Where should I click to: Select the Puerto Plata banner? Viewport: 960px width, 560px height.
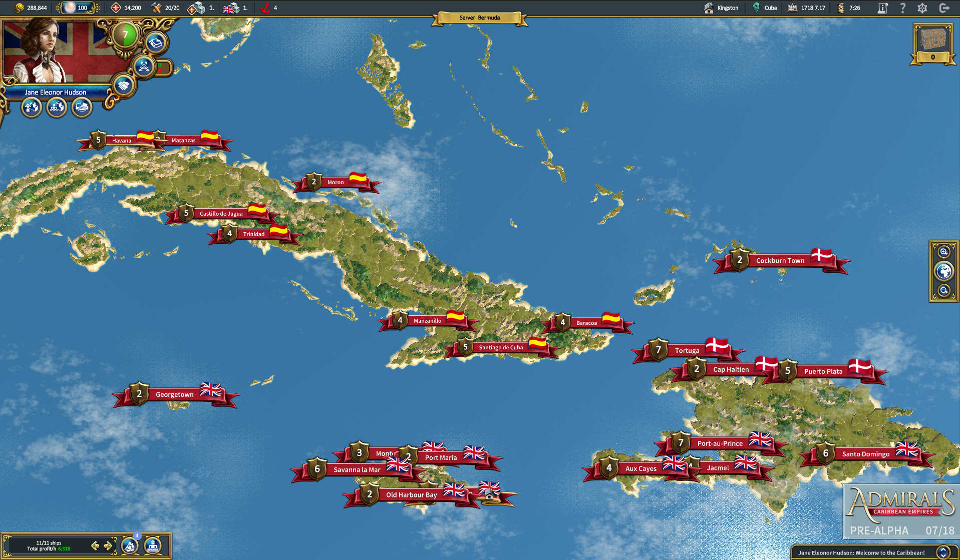coord(824,371)
